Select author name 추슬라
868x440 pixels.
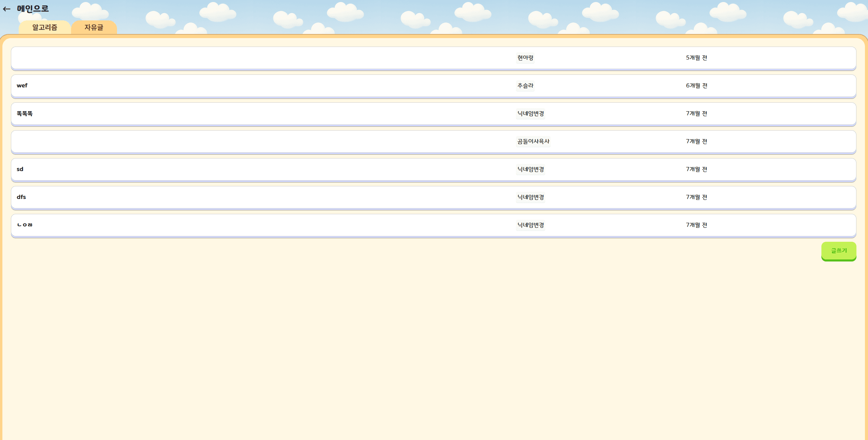[524, 86]
